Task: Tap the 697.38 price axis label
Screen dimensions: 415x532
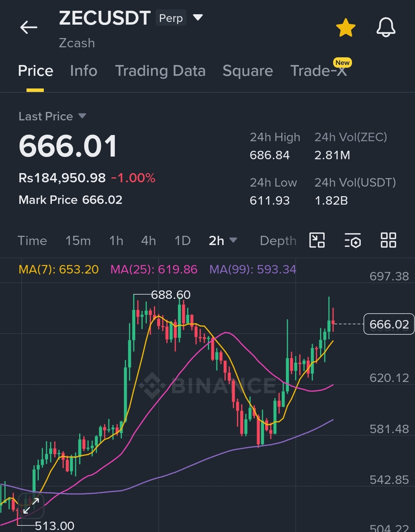Action: point(389,276)
